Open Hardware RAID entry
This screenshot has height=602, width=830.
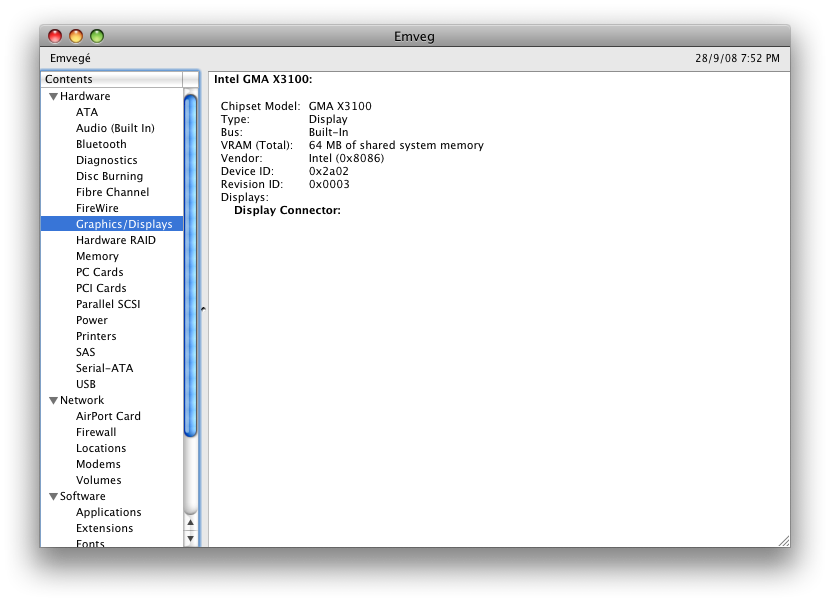[116, 240]
